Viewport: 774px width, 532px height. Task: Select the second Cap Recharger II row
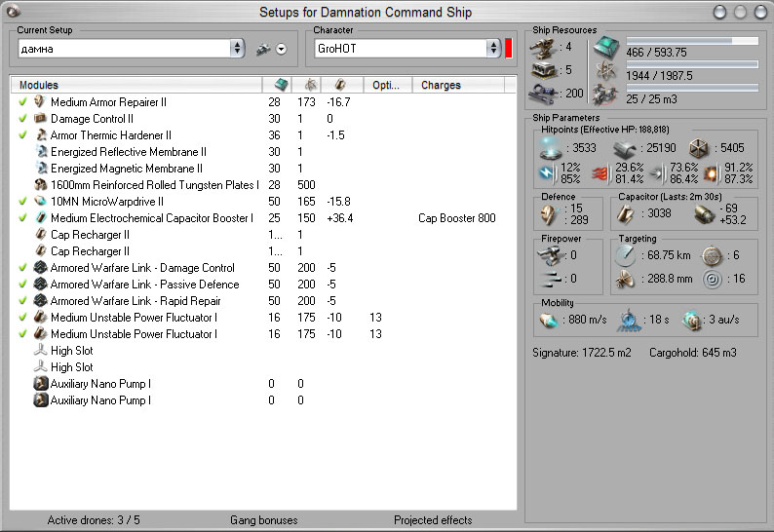click(263, 251)
